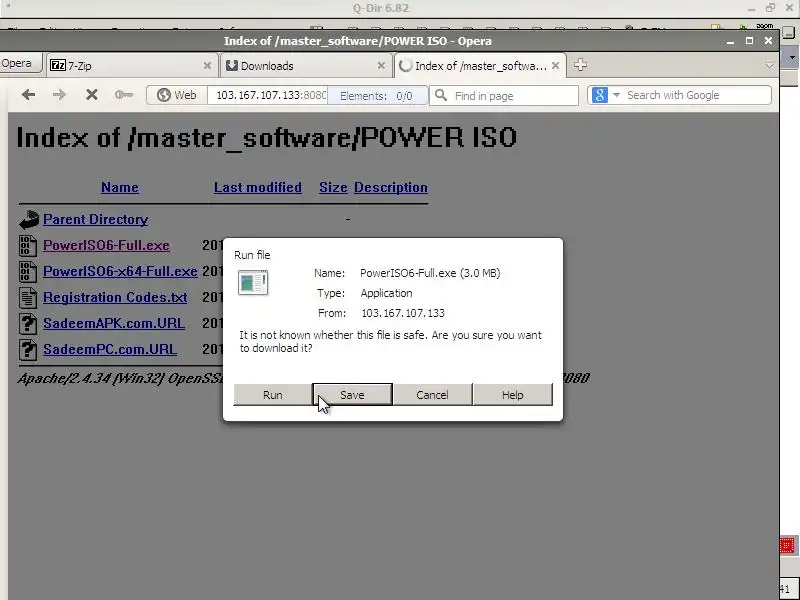
Task: Click the binary icon beside PowerISO6-x64-Full.exe
Action: 28,271
